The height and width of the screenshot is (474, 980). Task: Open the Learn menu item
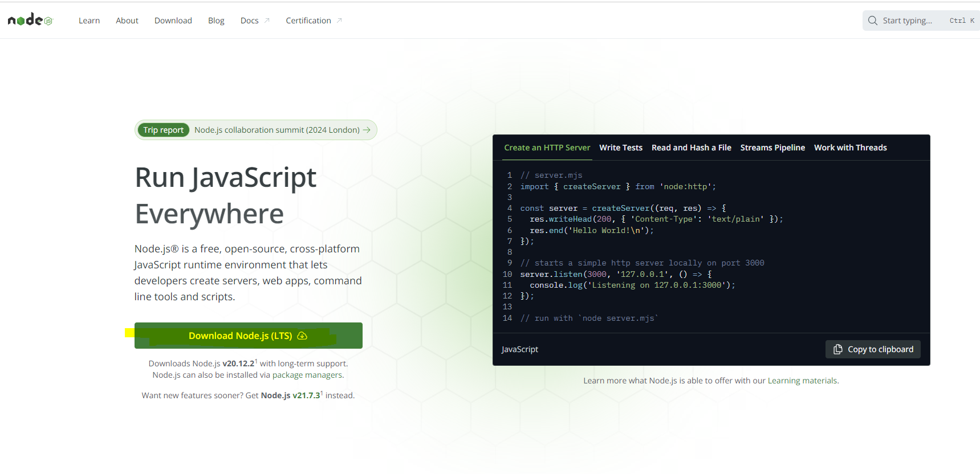89,21
